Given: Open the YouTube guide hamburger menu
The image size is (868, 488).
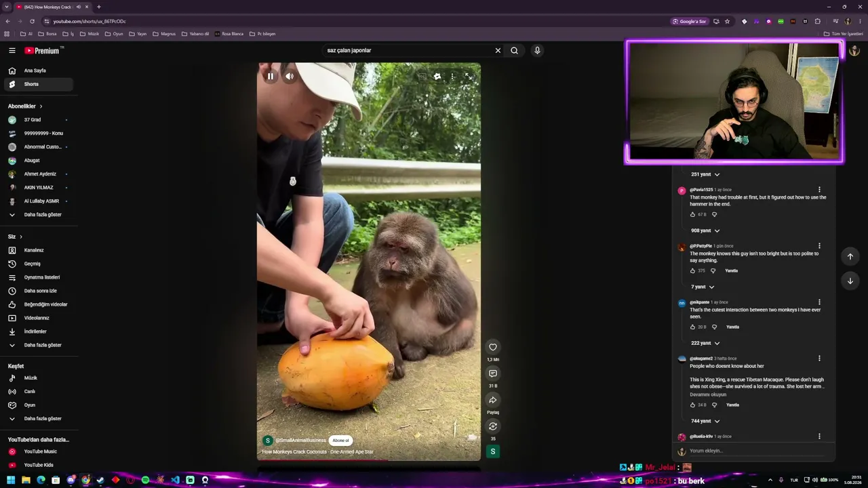Looking at the screenshot, I should click(x=12, y=50).
